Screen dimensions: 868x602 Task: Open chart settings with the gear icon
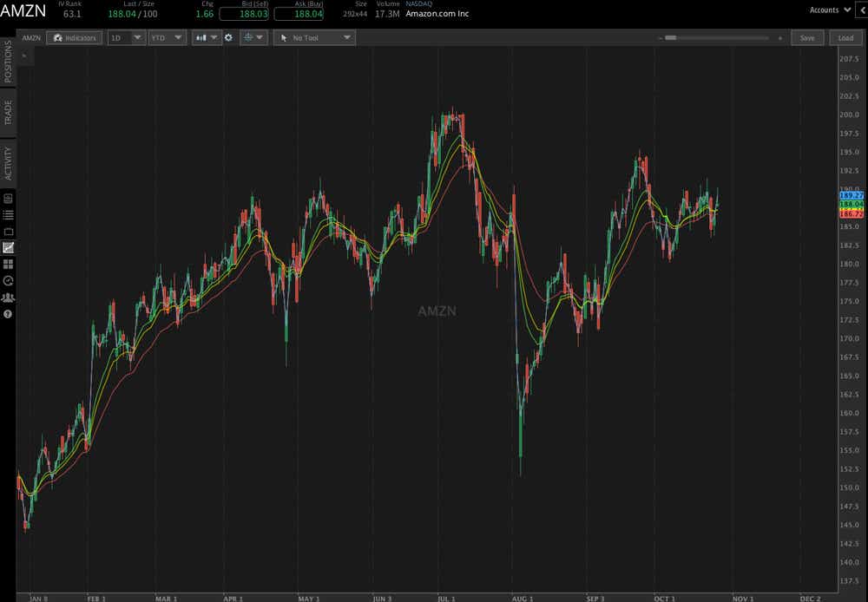pyautogui.click(x=228, y=37)
